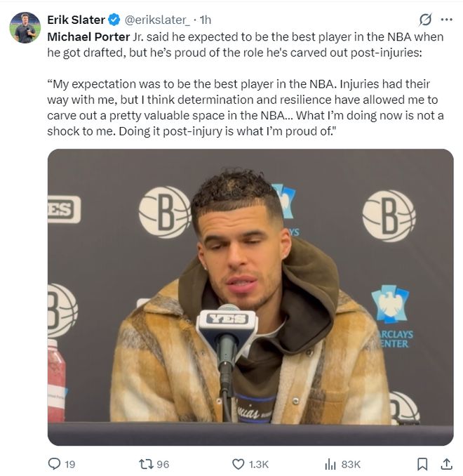The height and width of the screenshot is (476, 463).
Task: Open the view analytics bar-chart icon
Action: [330, 464]
